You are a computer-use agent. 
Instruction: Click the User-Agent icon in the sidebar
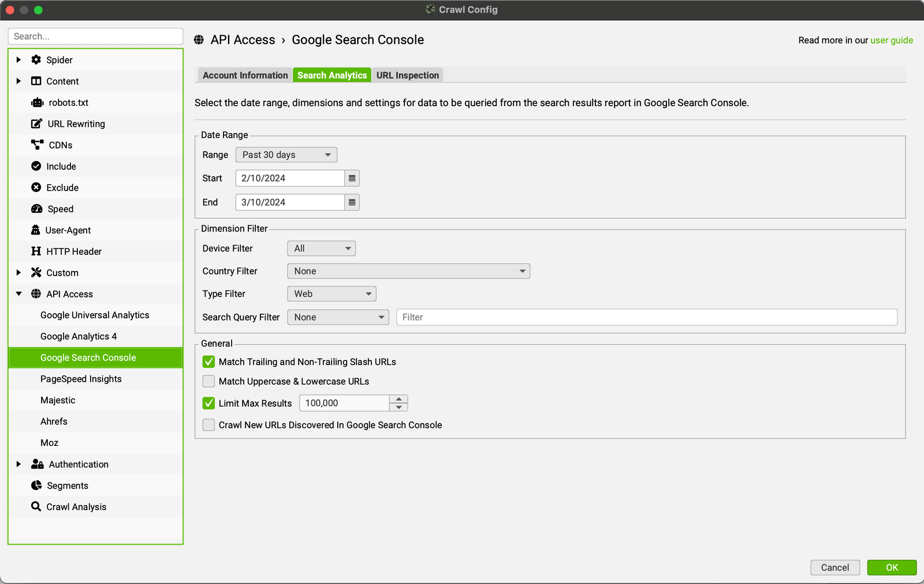click(x=36, y=230)
